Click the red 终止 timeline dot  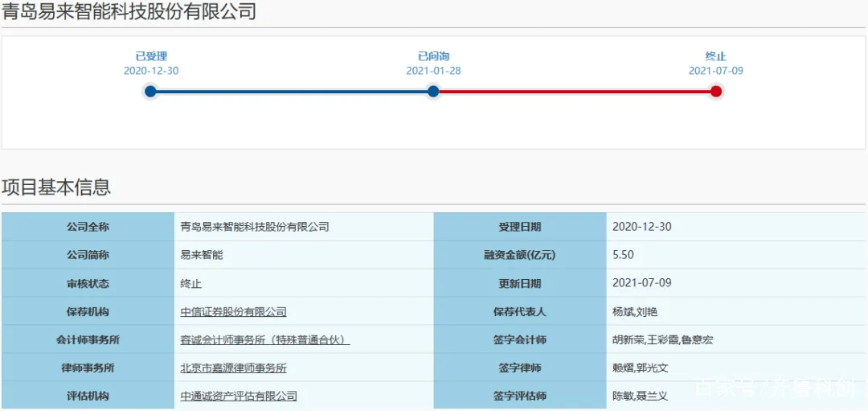[716, 91]
